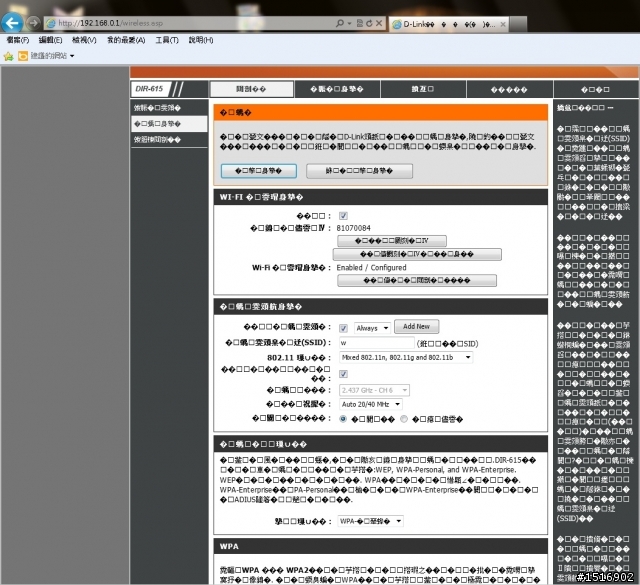The width and height of the screenshot is (640, 585).
Task: Expand the suggested sites dropdown arrow
Action: 72,56
